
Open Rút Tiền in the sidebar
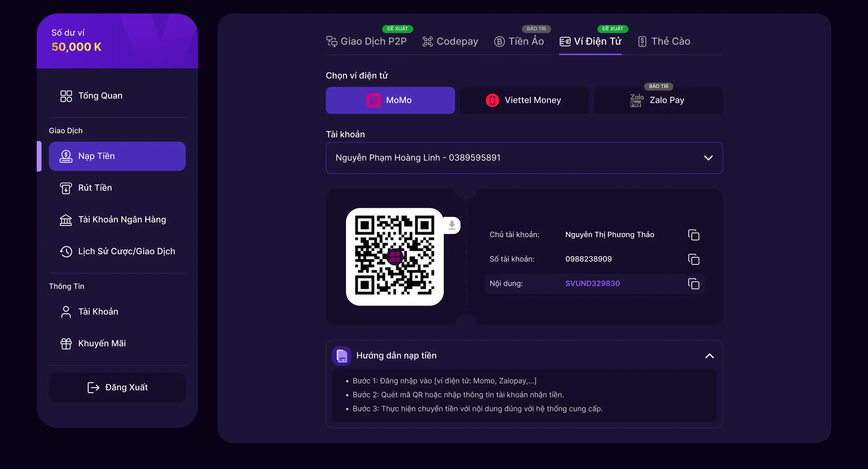117,188
